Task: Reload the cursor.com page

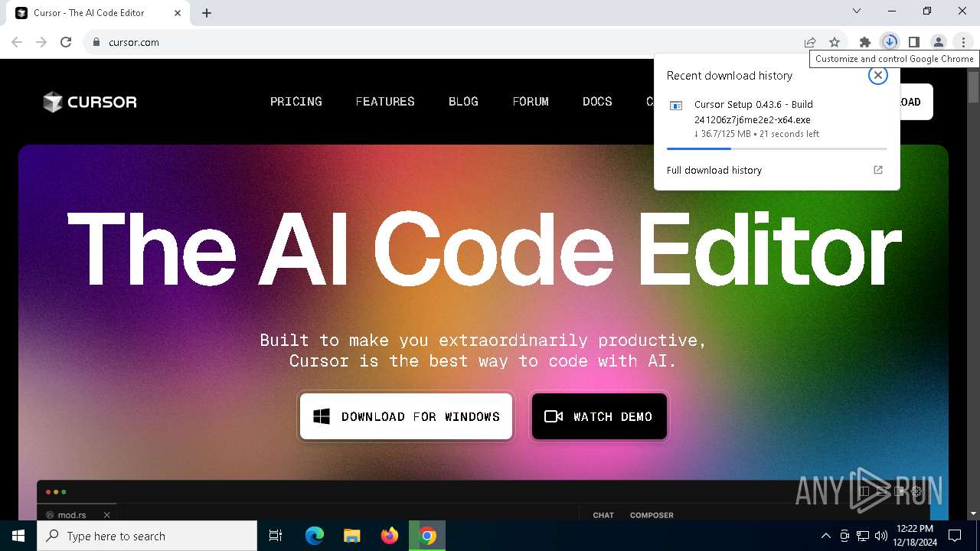Action: [66, 42]
